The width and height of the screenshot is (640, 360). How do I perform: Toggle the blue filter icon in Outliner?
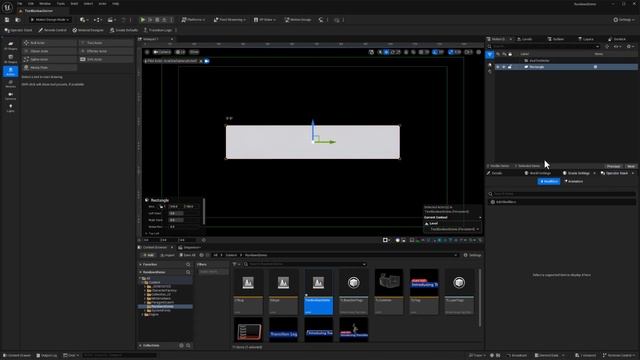click(x=490, y=54)
